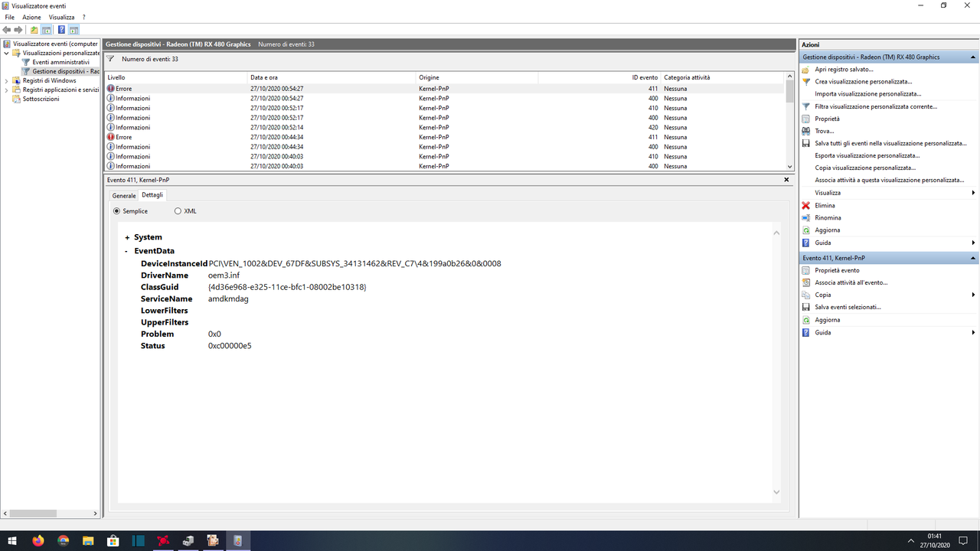
Task: Select Errore event at 00:44:34
Action: pos(445,137)
